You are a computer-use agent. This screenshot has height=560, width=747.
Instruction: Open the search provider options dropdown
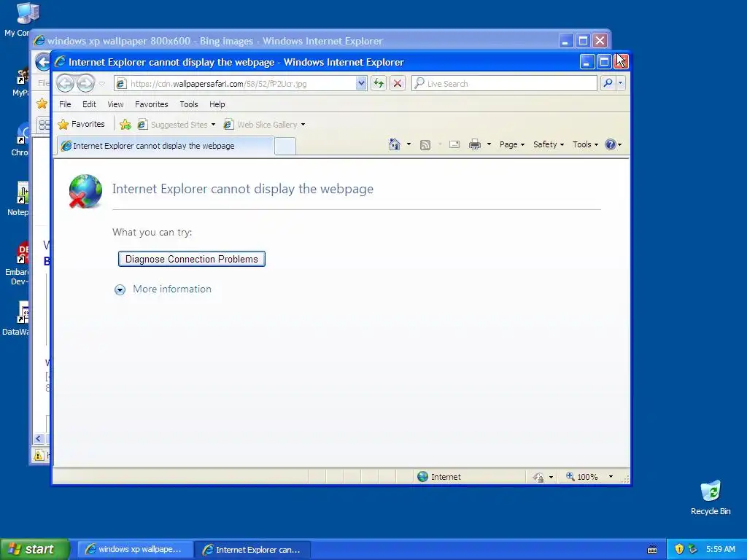tap(620, 83)
